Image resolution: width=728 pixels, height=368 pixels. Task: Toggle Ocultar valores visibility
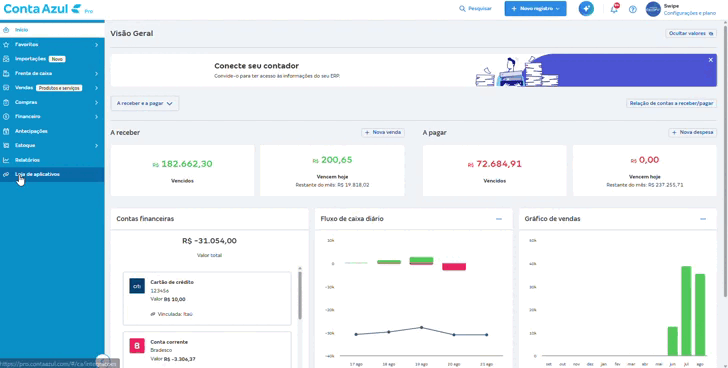pyautogui.click(x=691, y=33)
